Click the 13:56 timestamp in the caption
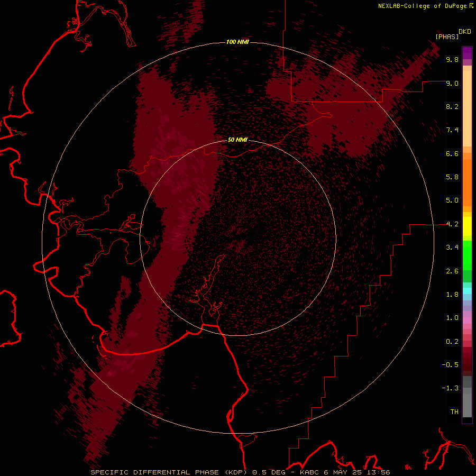 click(378, 472)
